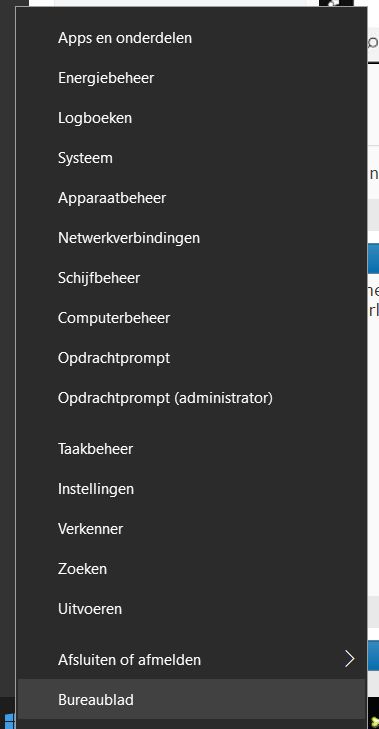
Task: Show the desktop via Bureaublad
Action: pyautogui.click(x=191, y=699)
